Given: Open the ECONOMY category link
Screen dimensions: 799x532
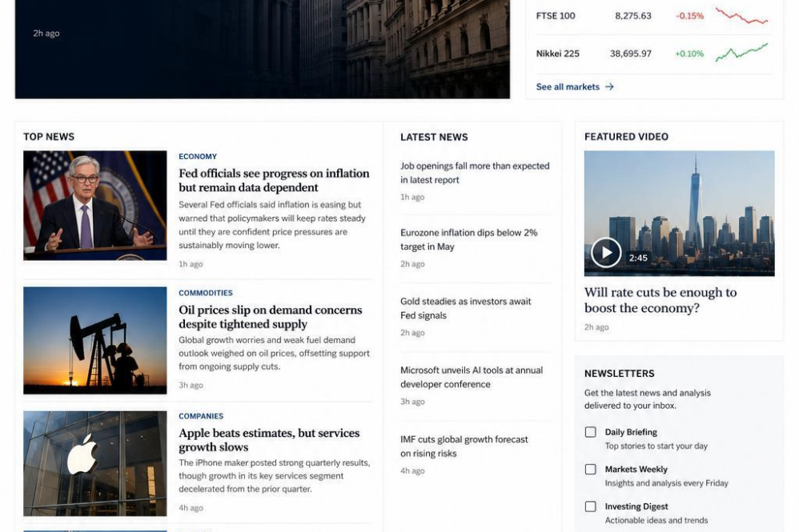Looking at the screenshot, I should pos(198,157).
